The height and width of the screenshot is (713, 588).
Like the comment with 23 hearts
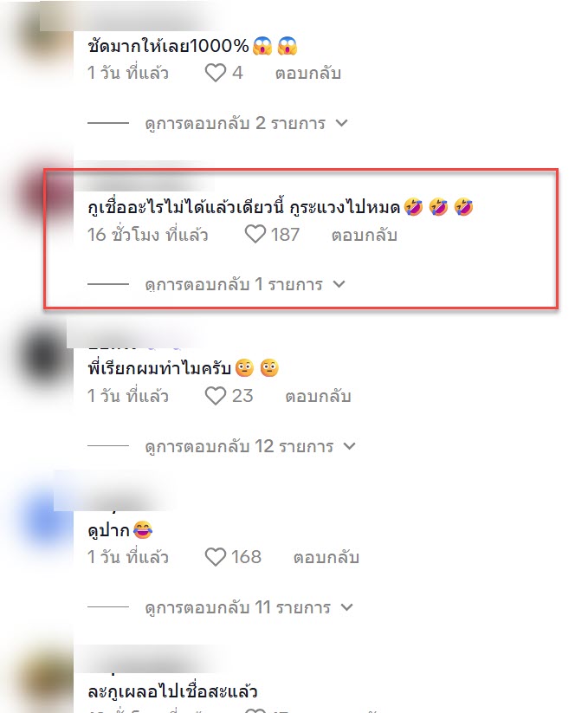pos(216,396)
